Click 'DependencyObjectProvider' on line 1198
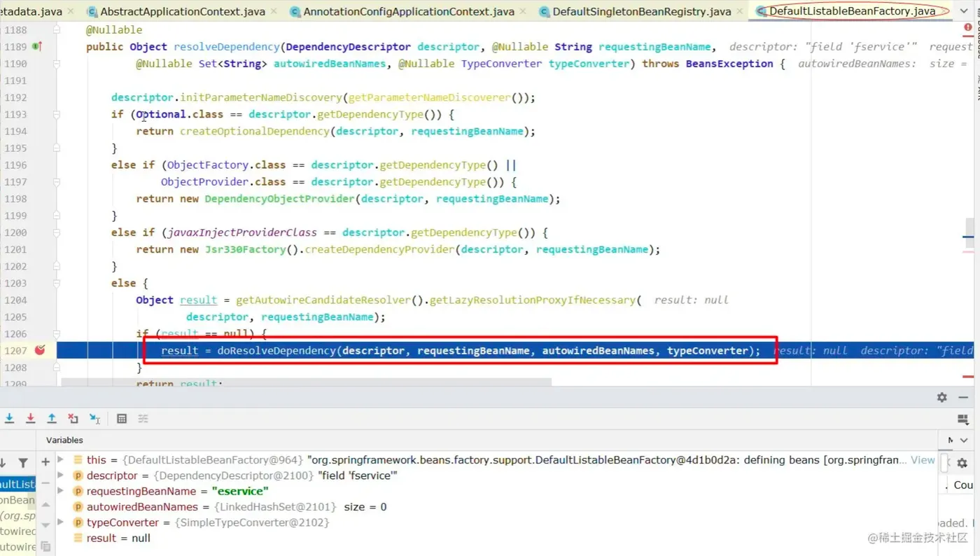 (x=279, y=199)
